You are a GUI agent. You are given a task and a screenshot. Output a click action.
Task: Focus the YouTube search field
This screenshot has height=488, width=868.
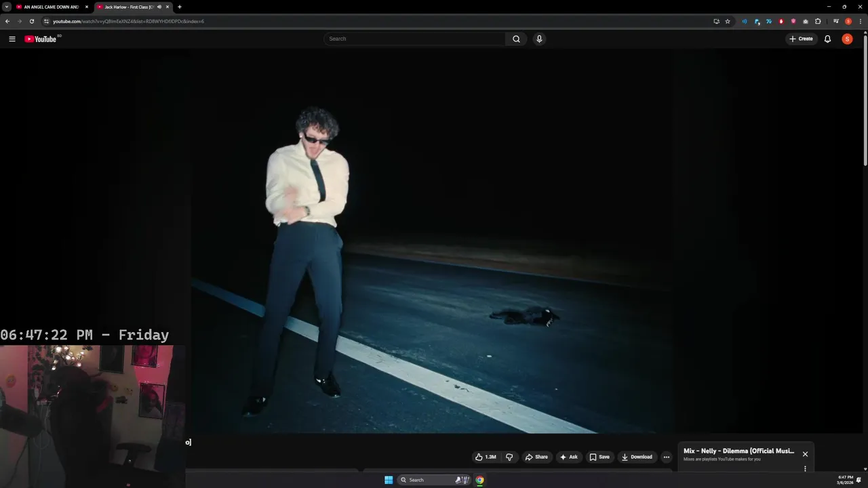pos(415,39)
